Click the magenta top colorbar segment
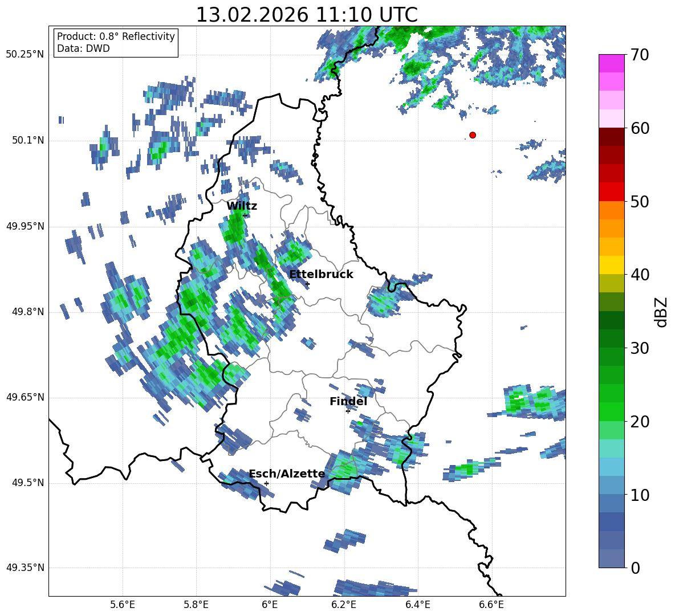Image resolution: width=675 pixels, height=616 pixels. [611, 64]
